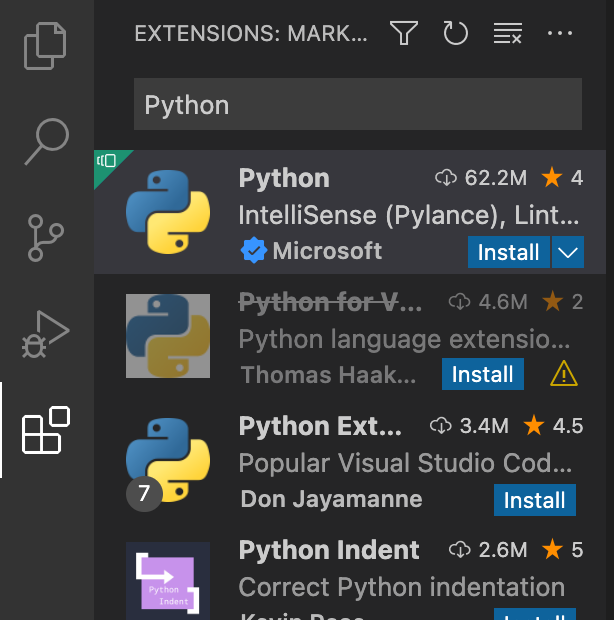Clear extensions search results

(x=508, y=34)
